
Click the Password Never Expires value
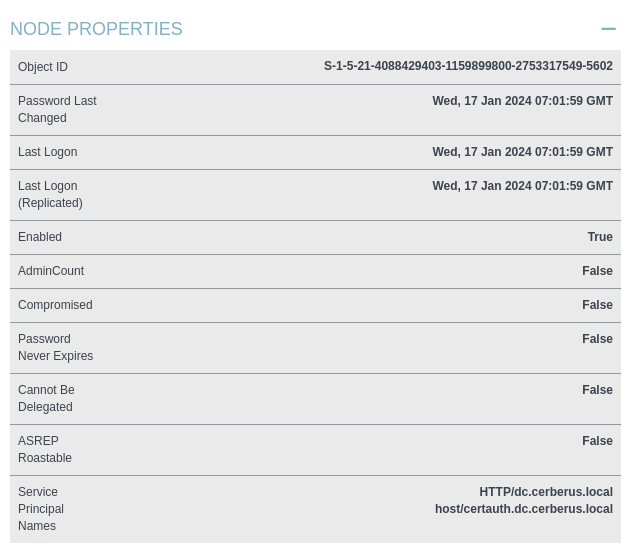tap(597, 339)
